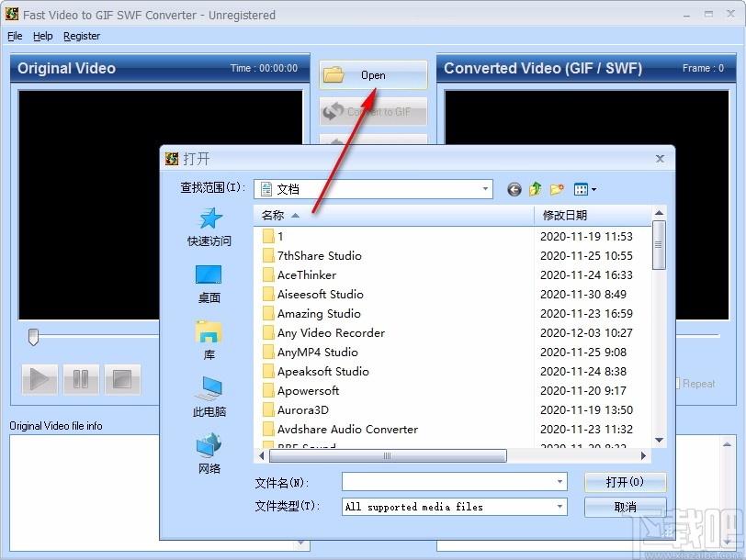
Task: Open the Help menu
Action: (43, 36)
